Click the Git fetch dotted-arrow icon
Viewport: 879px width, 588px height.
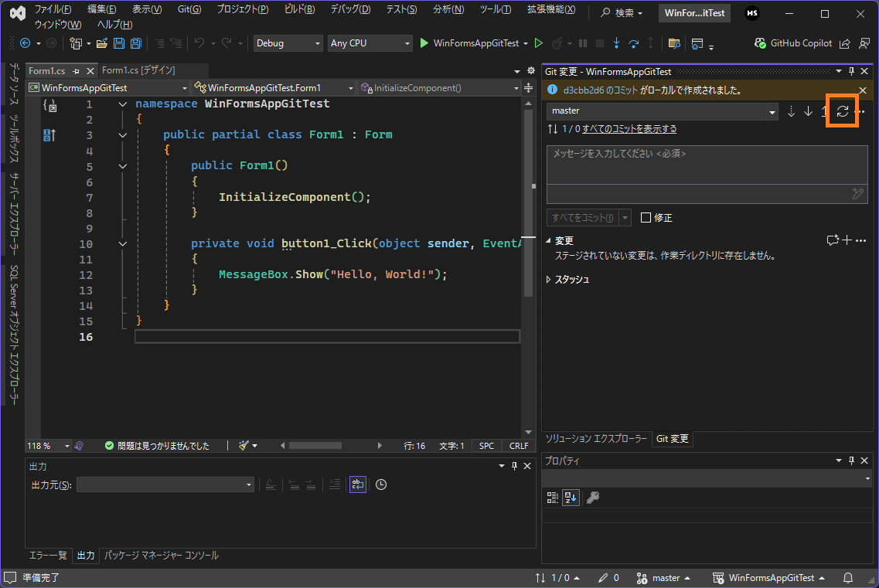coord(791,111)
